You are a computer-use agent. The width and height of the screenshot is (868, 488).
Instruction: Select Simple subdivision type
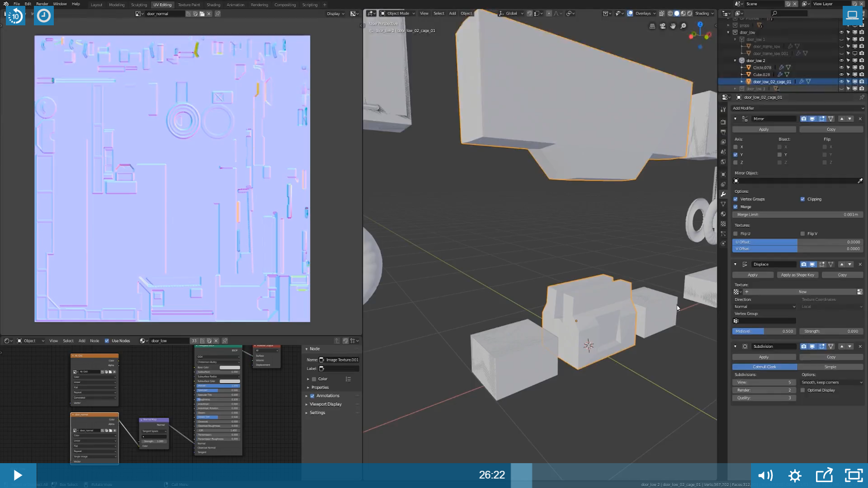tap(830, 367)
